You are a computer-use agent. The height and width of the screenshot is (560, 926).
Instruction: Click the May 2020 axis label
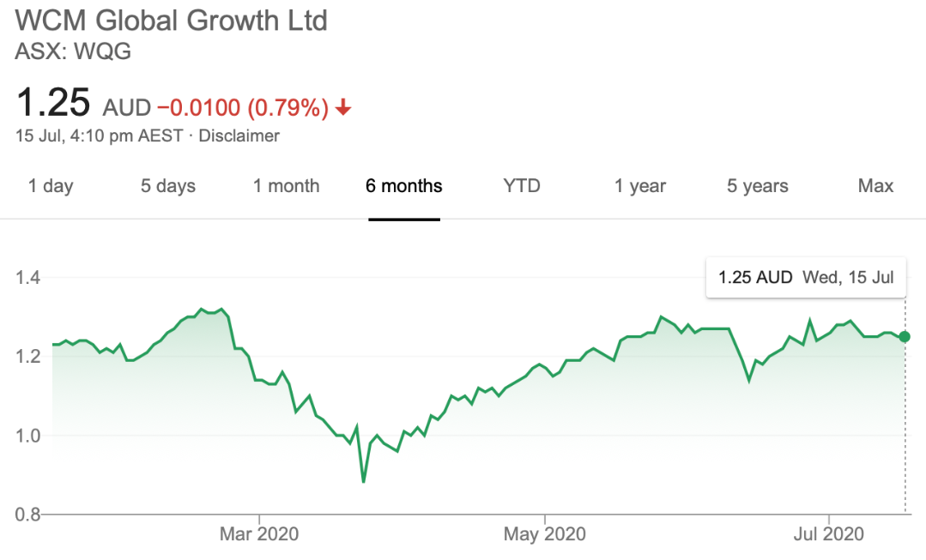(545, 534)
